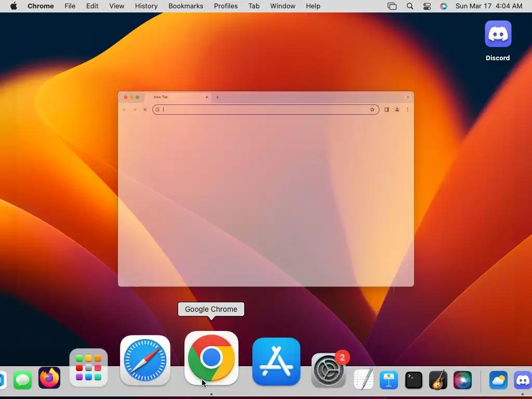Viewport: 532px width, 399px height.
Task: Launch Keynote from the Dock
Action: 389,380
